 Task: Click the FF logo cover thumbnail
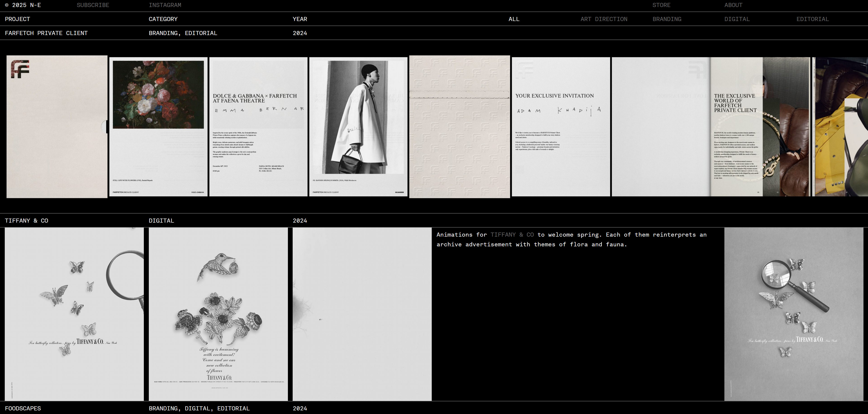coord(57,127)
